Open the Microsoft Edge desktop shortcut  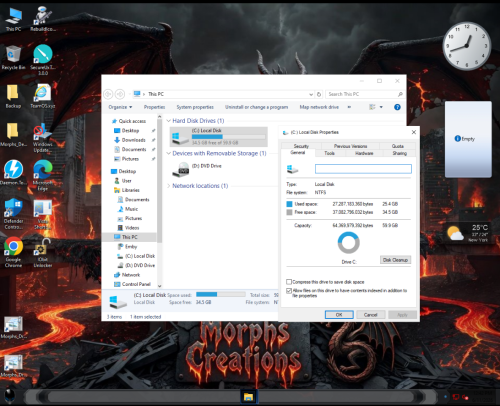43,169
